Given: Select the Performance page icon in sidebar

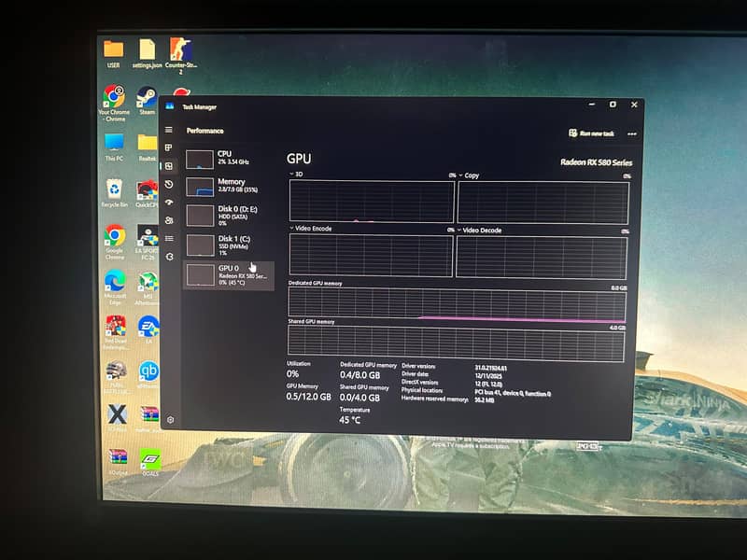Looking at the screenshot, I should coord(169,166).
